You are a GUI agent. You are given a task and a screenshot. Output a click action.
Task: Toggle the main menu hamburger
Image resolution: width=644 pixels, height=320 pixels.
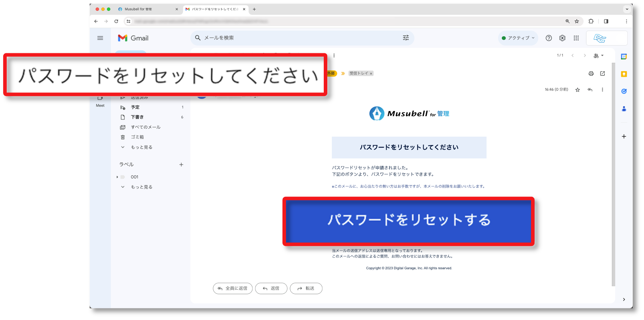pos(100,38)
